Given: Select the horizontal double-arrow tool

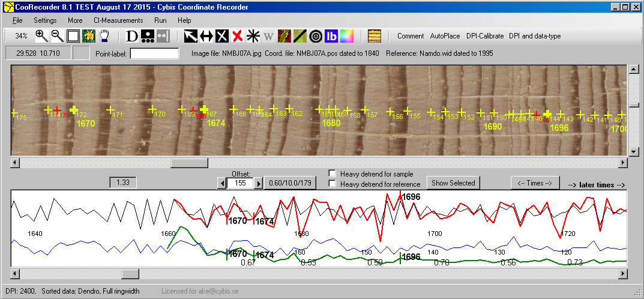Looking at the screenshot, I should [x=206, y=36].
